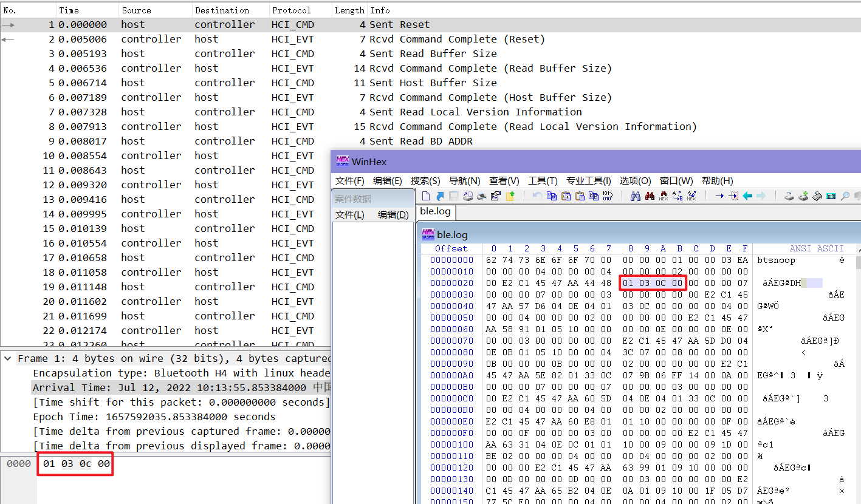Open 编辑(D) in the case data panel
Screen dimensions: 861x504
(393, 215)
